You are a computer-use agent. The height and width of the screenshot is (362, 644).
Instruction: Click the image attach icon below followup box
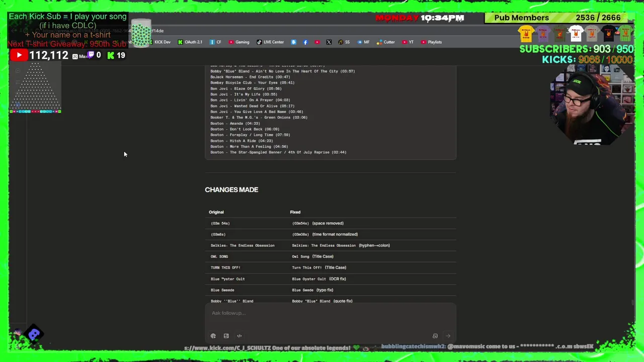226,336
